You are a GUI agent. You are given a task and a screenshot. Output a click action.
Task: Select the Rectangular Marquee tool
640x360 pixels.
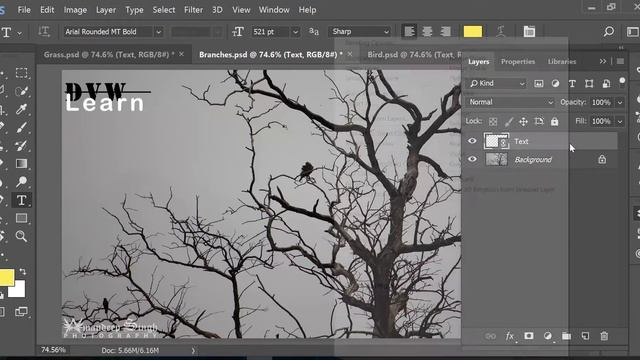pos(21,73)
